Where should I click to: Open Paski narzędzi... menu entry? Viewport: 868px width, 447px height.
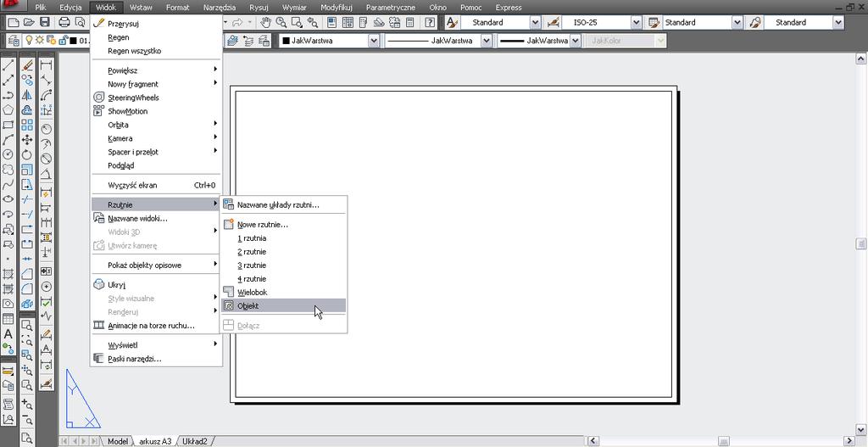[156, 359]
